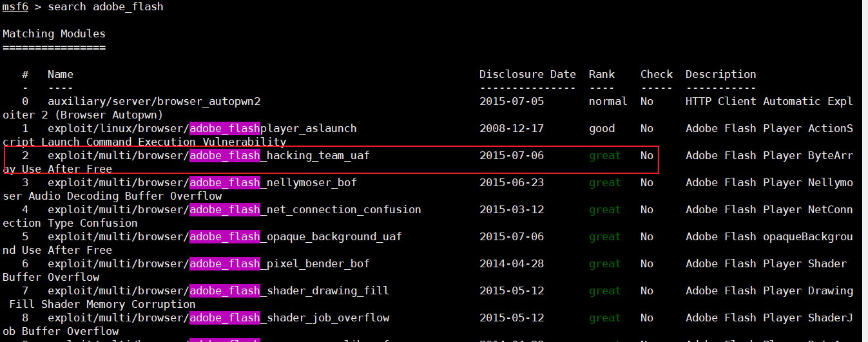The image size is (868, 342).
Task: Click 'Adobe Flash Player Nellymo' description text
Action: click(769, 182)
